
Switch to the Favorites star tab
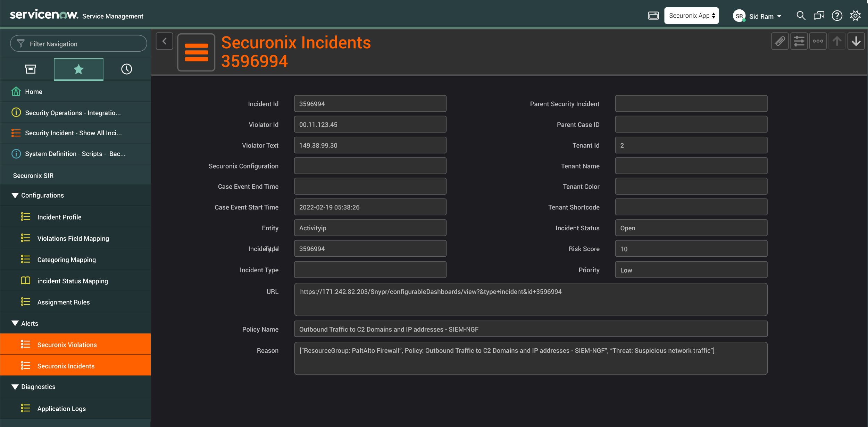pyautogui.click(x=78, y=69)
